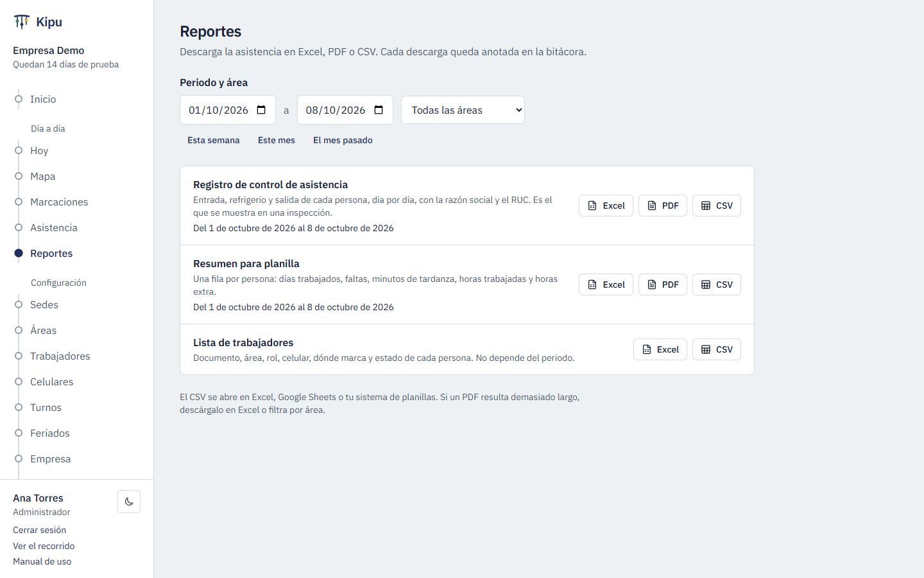924x578 pixels.
Task: Open the start date calendar picker icon
Action: click(x=261, y=110)
